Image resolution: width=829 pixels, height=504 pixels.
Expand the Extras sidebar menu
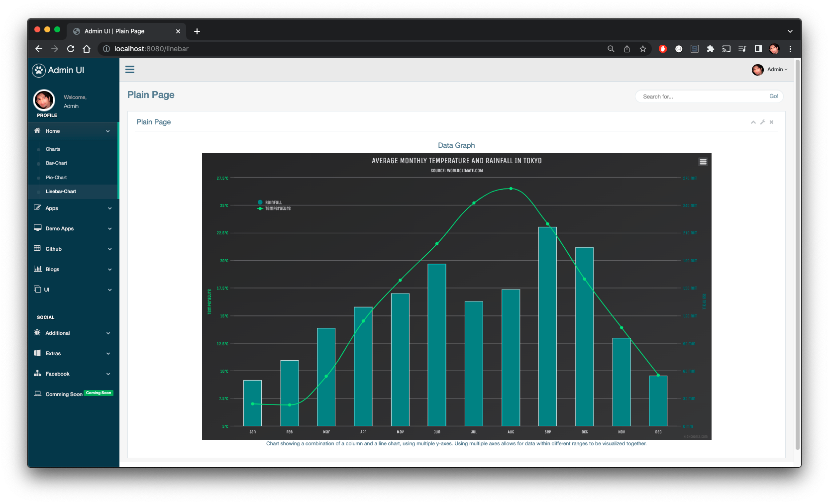point(73,354)
